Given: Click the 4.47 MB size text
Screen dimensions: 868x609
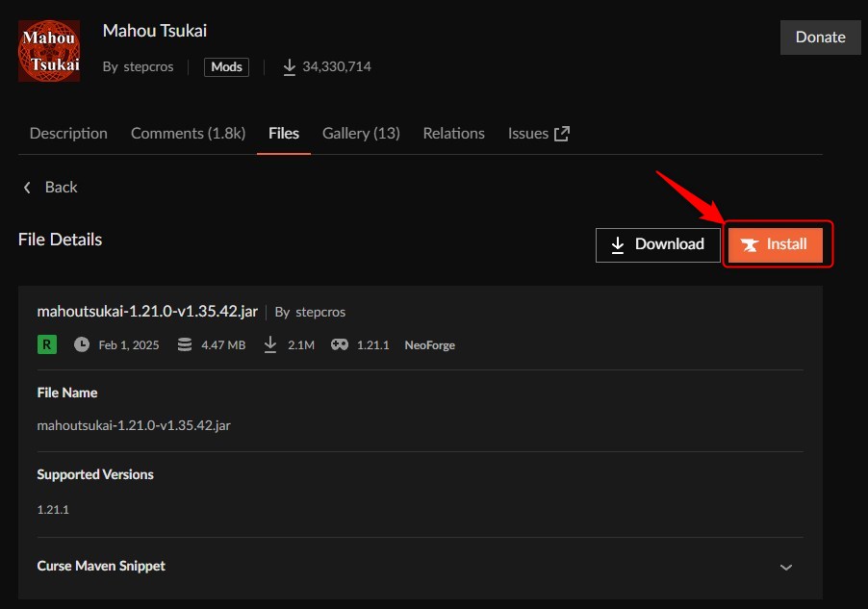Looking at the screenshot, I should coord(223,345).
